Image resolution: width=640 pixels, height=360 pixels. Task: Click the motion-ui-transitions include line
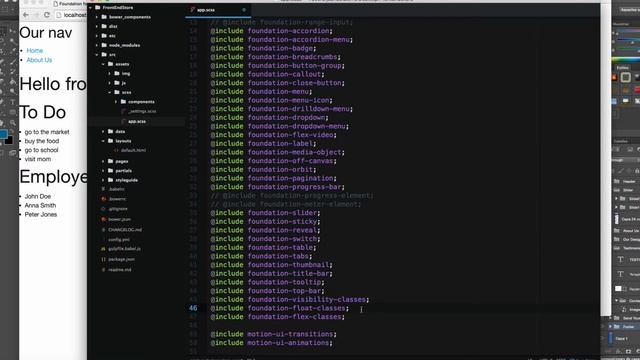273,334
